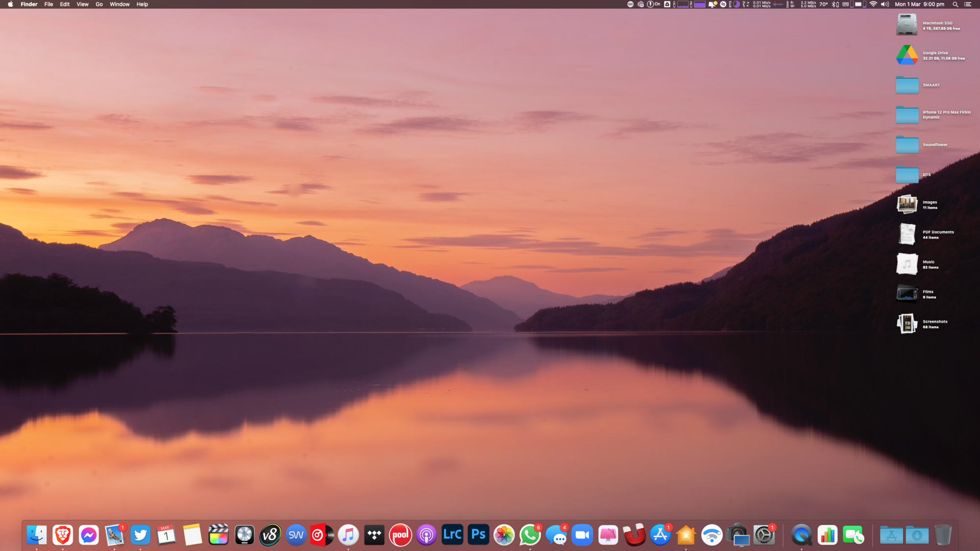Image resolution: width=980 pixels, height=551 pixels.
Task: Open the volume control in menu bar
Action: (885, 4)
